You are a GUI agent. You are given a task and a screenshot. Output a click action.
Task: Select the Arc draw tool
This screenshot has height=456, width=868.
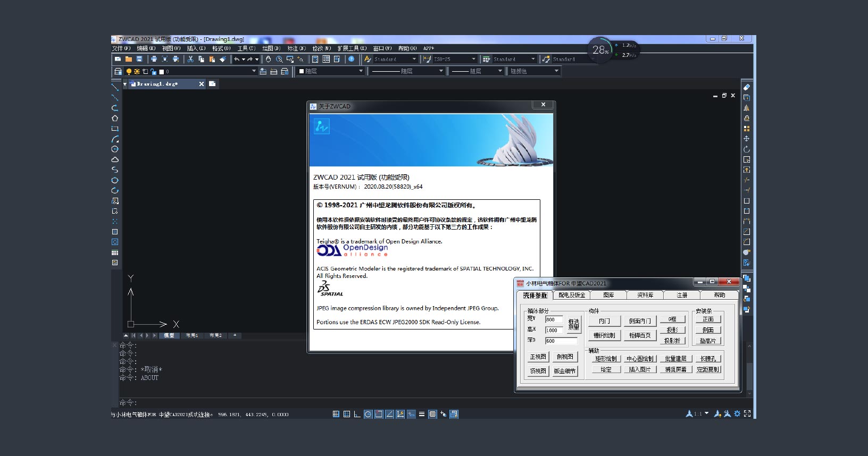pos(115,139)
